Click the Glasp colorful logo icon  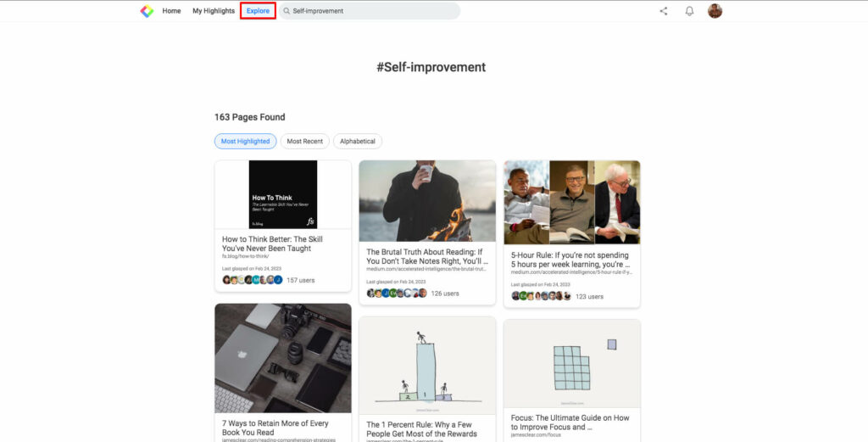click(x=147, y=11)
